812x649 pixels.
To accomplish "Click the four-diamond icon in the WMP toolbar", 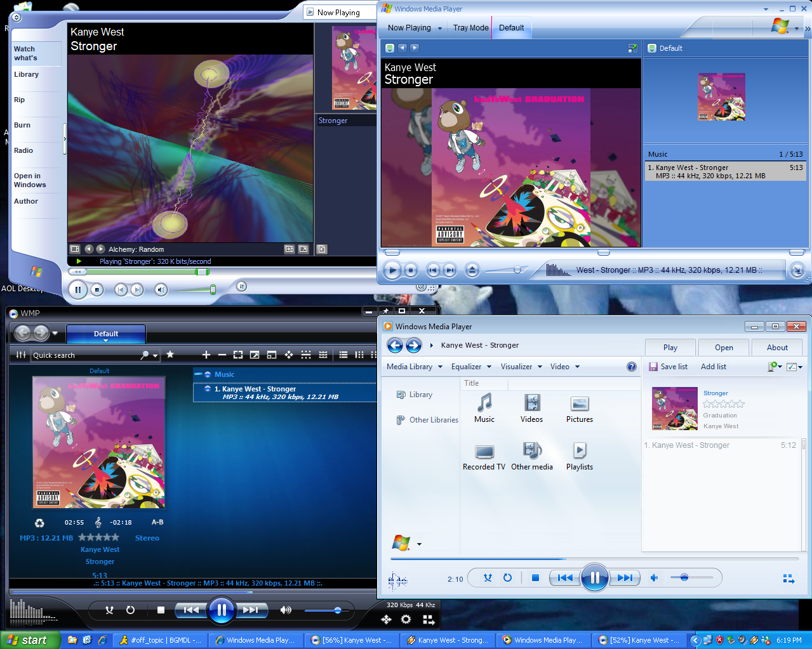I will coord(289,355).
